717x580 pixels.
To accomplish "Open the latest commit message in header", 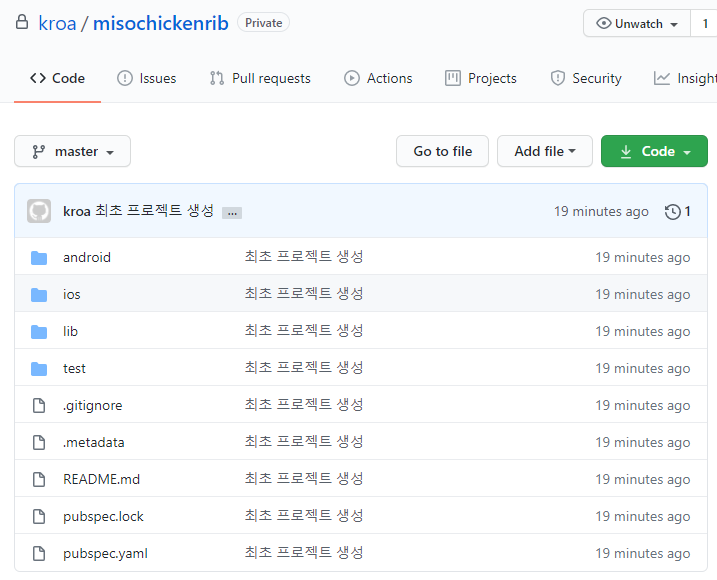I will pos(155,211).
